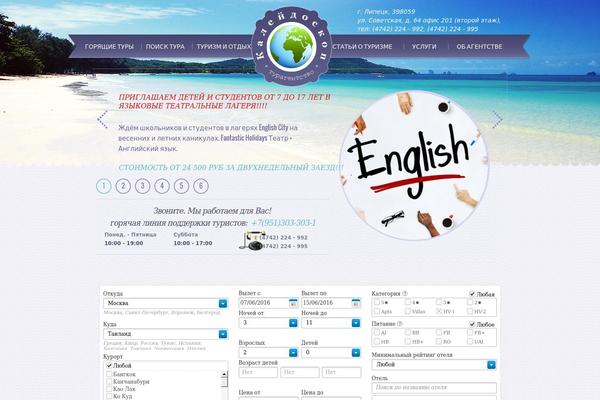Viewport: 600px width, 400px height.
Task: Click the Fantastic Holidays link
Action: pyautogui.click(x=244, y=138)
